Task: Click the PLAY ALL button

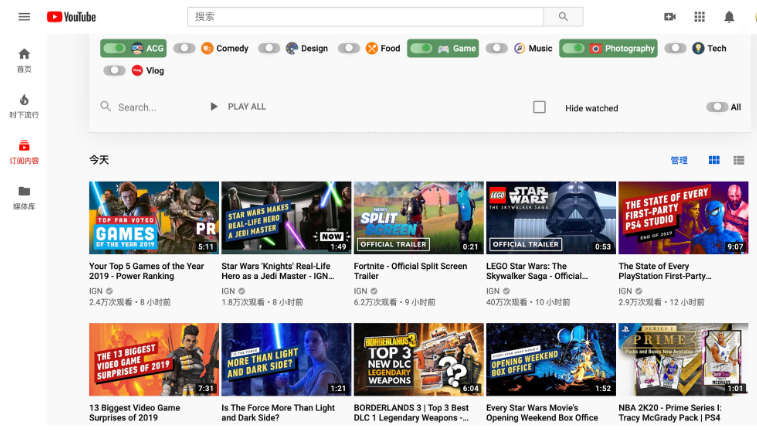Action: click(238, 107)
